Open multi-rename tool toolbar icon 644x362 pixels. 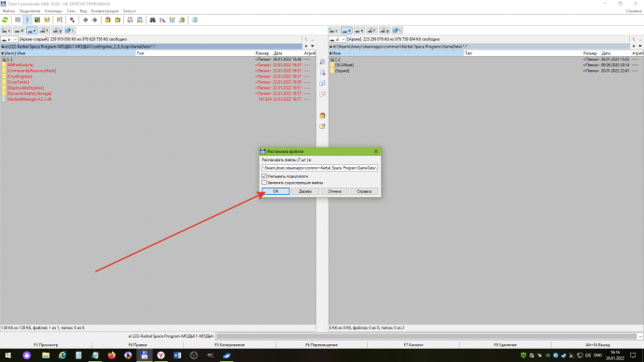162,20
